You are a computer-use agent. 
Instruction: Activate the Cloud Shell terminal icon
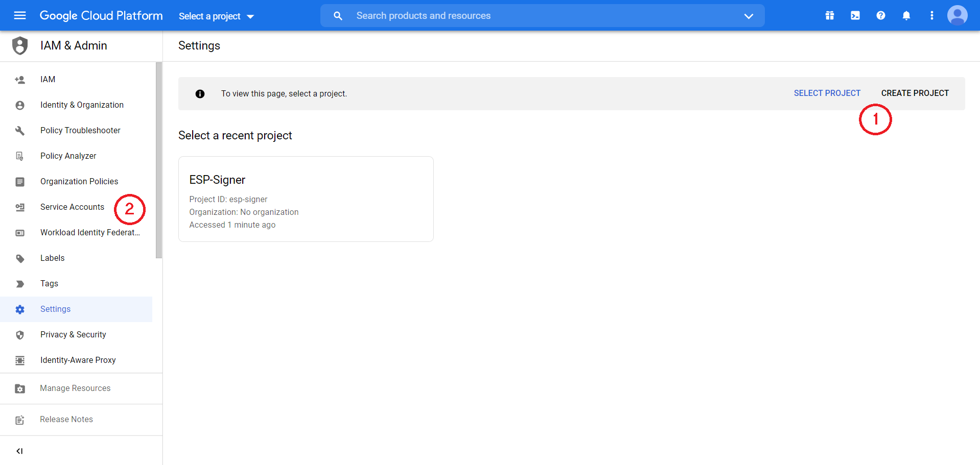coord(855,15)
